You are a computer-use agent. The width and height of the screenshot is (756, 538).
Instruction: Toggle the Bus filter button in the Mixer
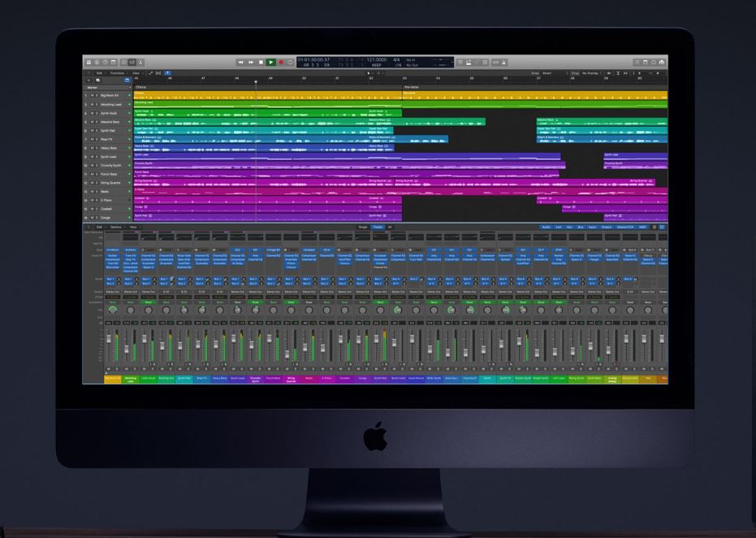(580, 227)
